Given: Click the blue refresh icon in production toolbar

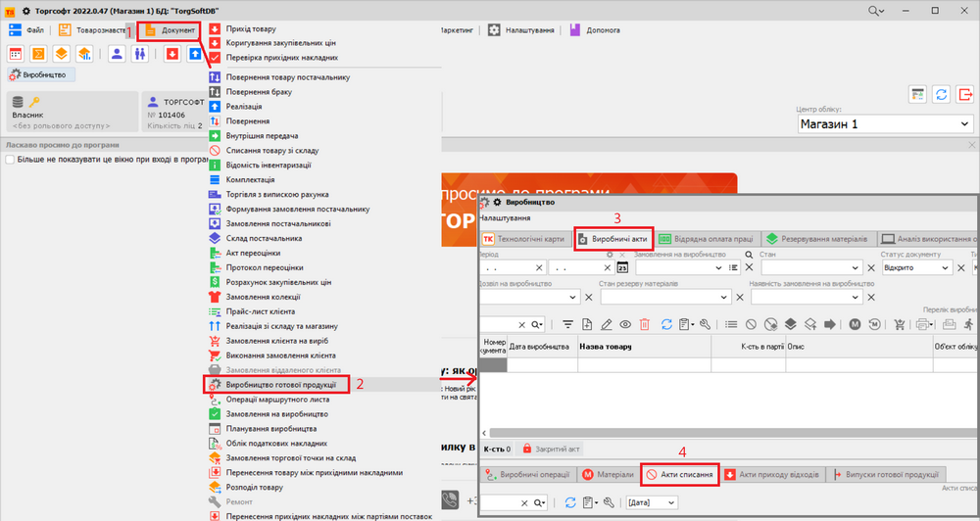Looking at the screenshot, I should [x=666, y=324].
